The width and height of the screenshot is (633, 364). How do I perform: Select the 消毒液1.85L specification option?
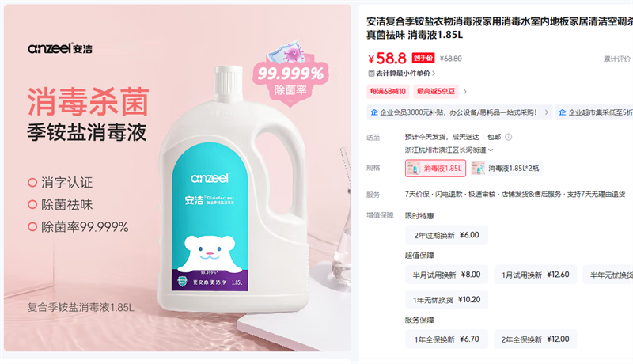coord(436,169)
